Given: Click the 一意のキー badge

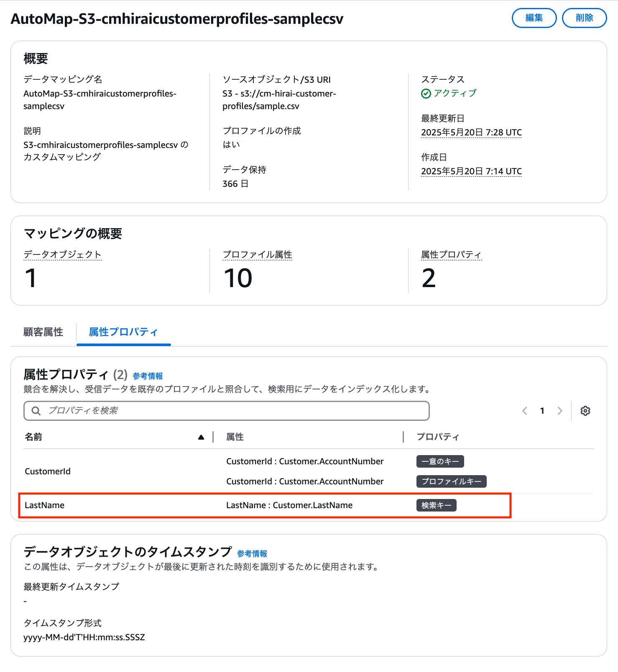Looking at the screenshot, I should [440, 461].
